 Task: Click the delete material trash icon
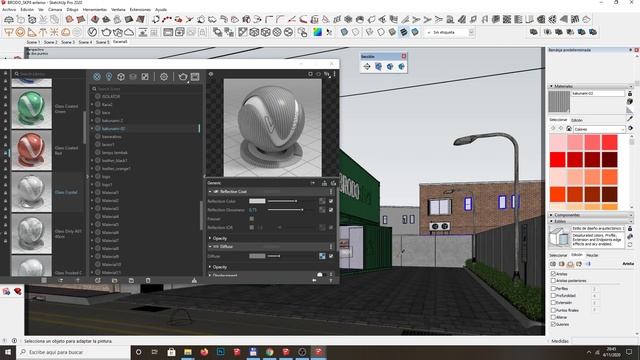(x=148, y=280)
